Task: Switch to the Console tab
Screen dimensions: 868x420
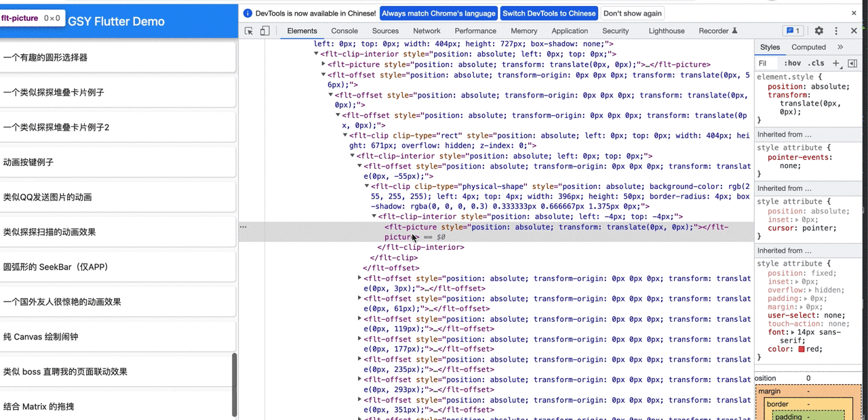Action: 344,31
